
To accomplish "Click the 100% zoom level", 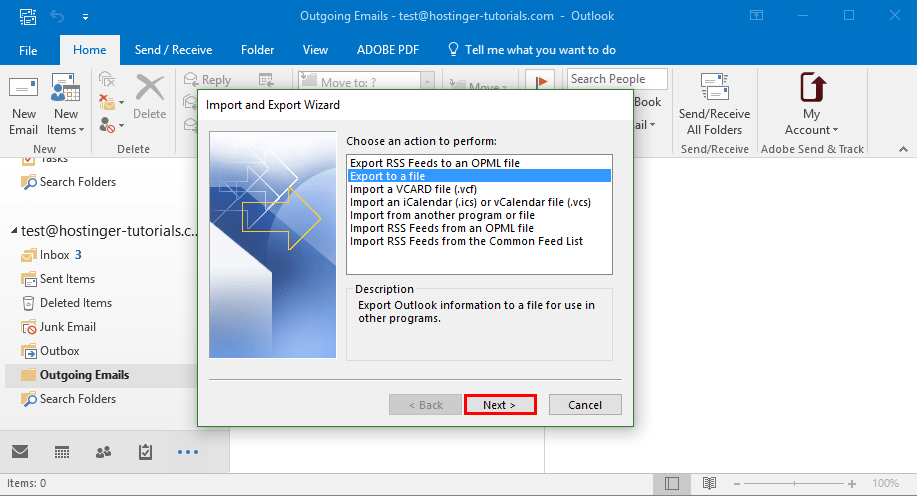I will [x=885, y=483].
